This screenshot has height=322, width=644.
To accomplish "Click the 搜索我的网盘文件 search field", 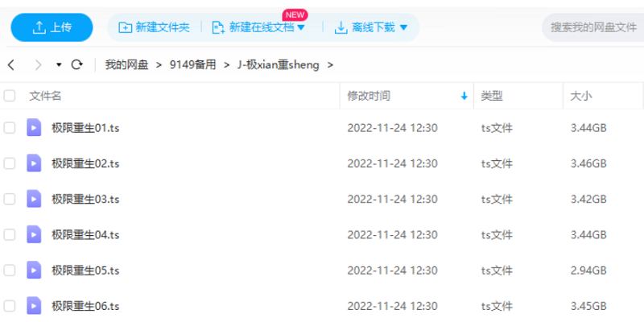I will pos(593,27).
